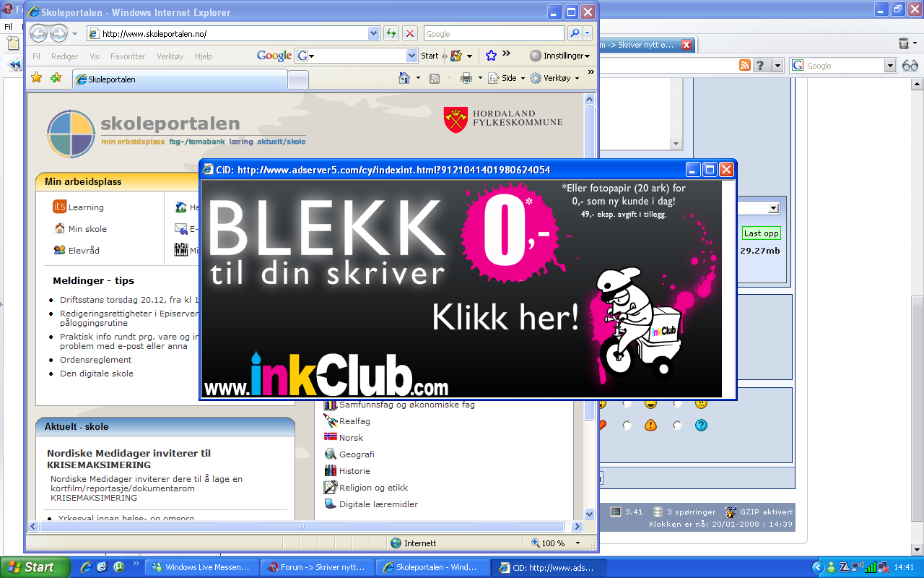Select the radio button for sad smiley
Image resolution: width=924 pixels, height=578 pixels.
point(677,403)
